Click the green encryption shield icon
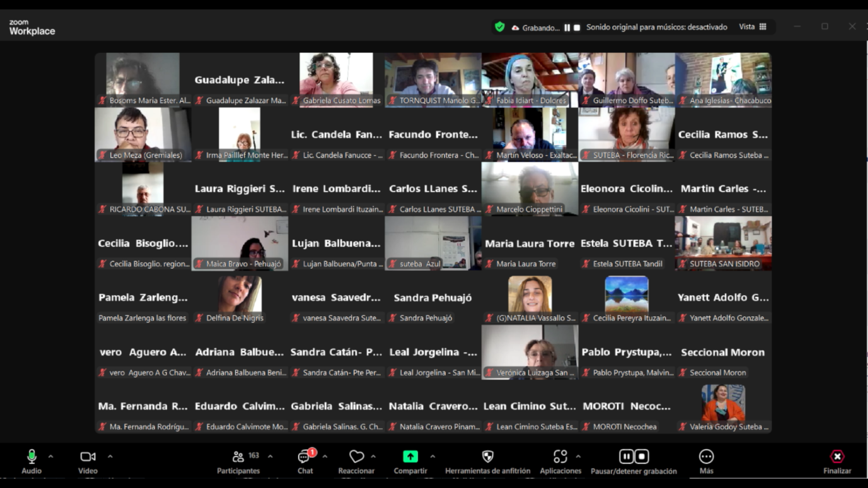868x488 pixels. coord(500,27)
